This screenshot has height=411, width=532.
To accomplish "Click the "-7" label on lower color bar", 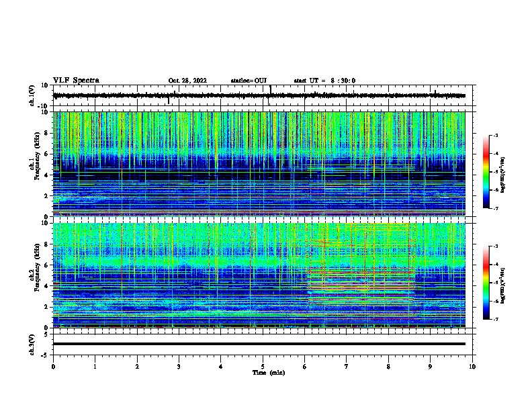I will click(496, 319).
